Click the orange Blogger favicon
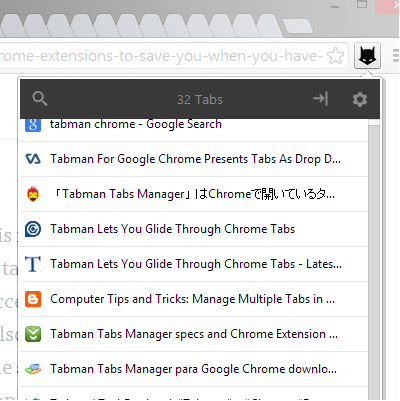 (x=33, y=299)
